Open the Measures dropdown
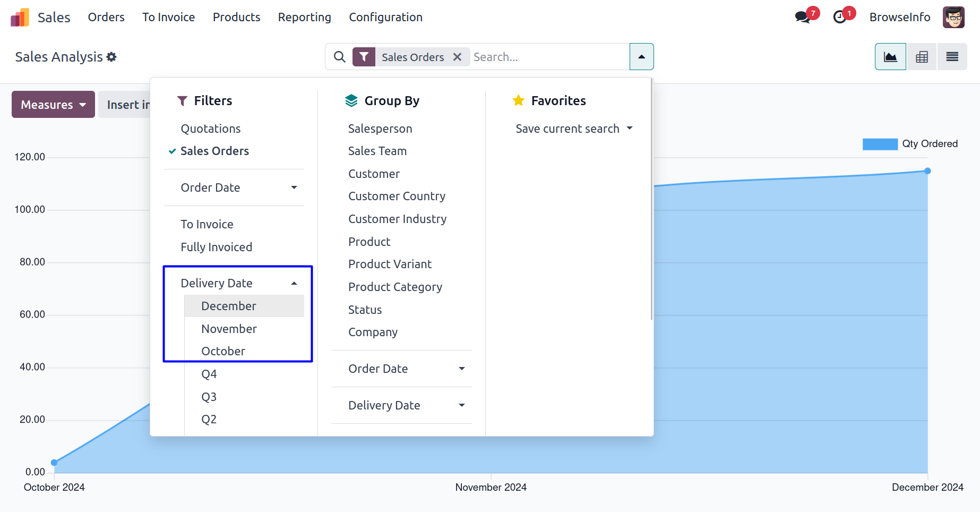This screenshot has height=512, width=980. 53,105
